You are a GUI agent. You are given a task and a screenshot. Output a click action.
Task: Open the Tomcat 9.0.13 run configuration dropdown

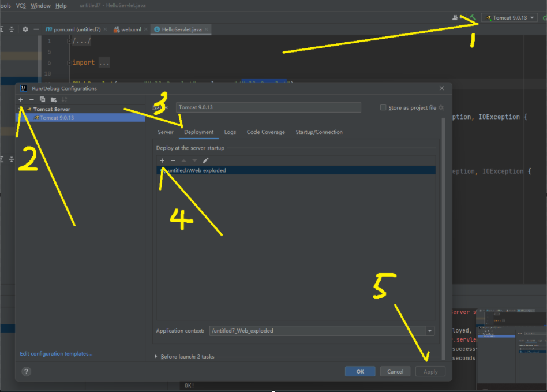511,18
